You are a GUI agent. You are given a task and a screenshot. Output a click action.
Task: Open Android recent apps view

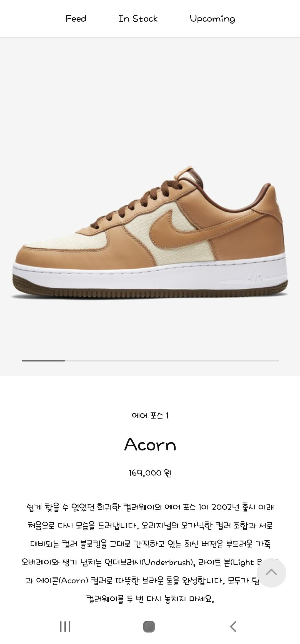[65, 626]
